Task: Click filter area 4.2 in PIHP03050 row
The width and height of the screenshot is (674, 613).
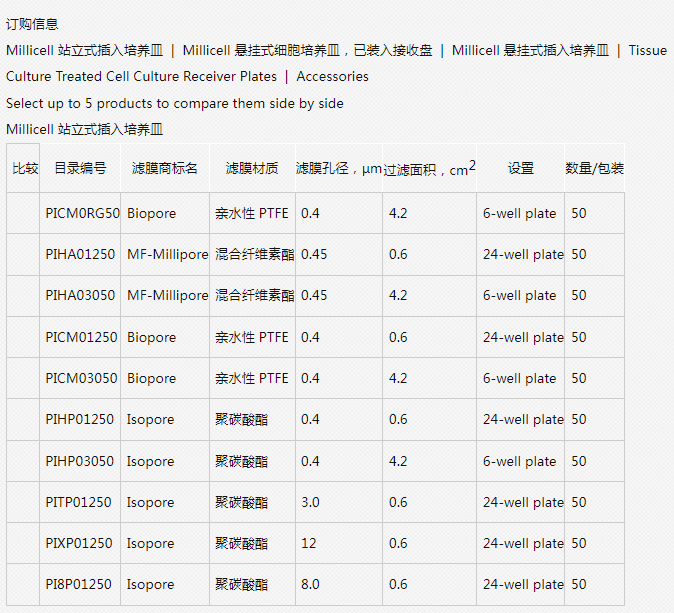Action: coord(398,461)
